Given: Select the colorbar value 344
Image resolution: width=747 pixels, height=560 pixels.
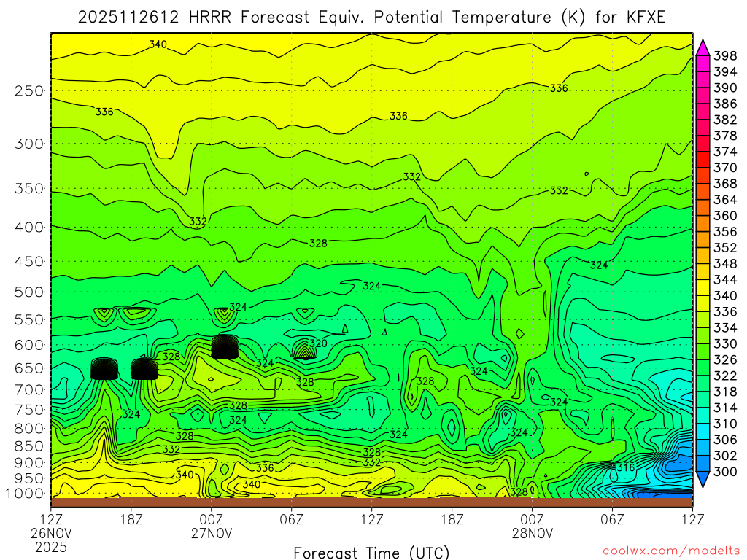Looking at the screenshot, I should pyautogui.click(x=725, y=280).
